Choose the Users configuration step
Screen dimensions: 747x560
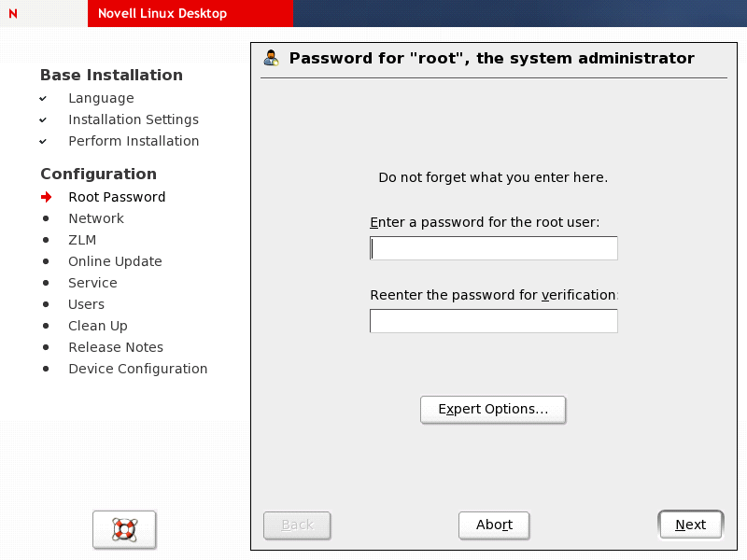[x=86, y=304]
